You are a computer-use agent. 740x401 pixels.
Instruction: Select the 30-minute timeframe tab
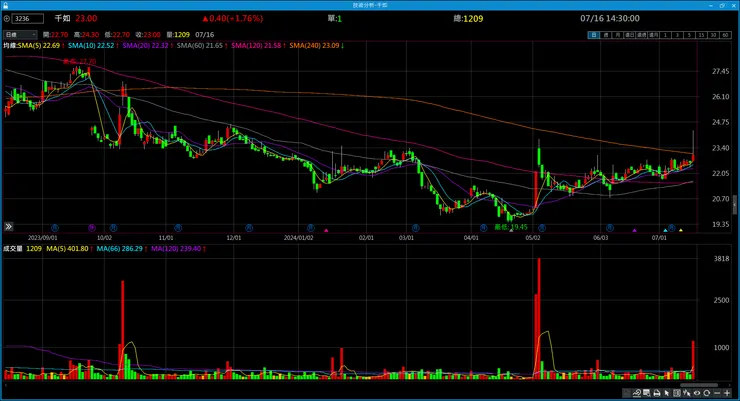[x=713, y=35]
